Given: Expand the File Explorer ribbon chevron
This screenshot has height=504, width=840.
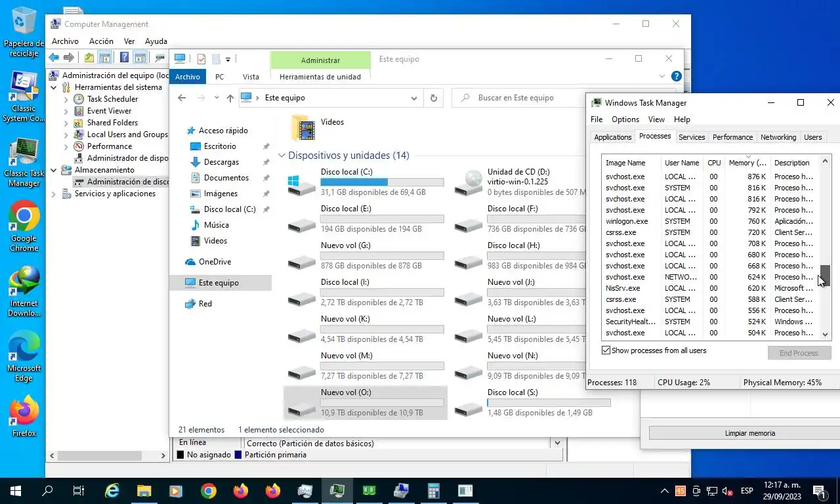Looking at the screenshot, I should point(662,76).
